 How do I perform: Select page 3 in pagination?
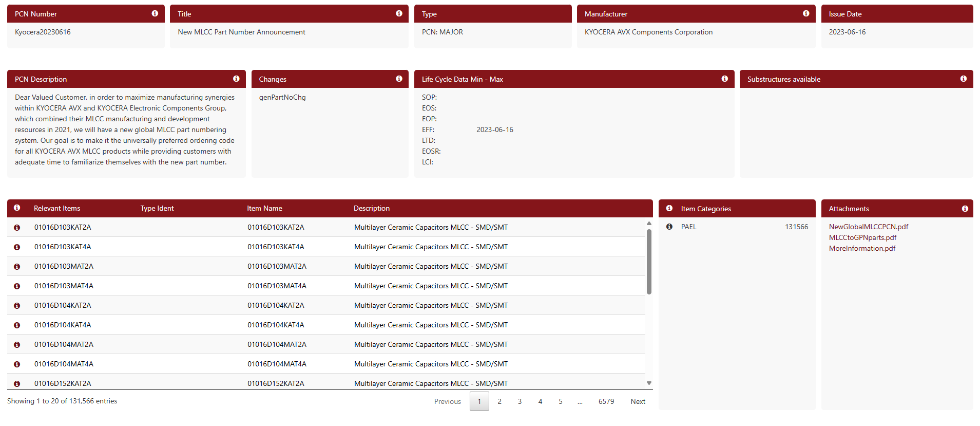[x=520, y=401]
